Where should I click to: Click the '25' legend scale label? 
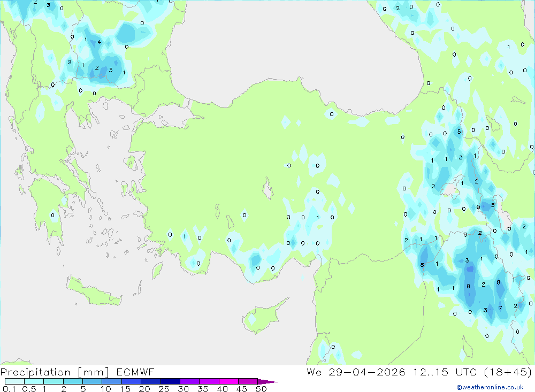tap(164, 389)
